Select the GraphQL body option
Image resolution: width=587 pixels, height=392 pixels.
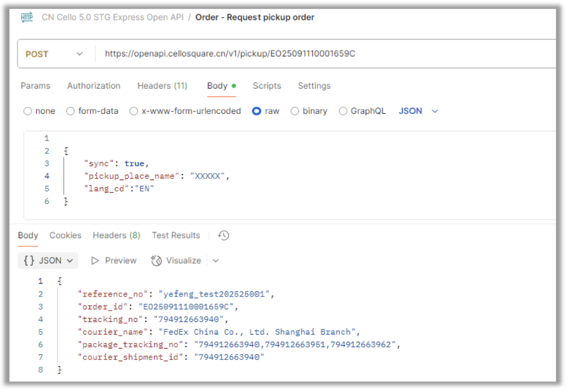click(x=343, y=111)
